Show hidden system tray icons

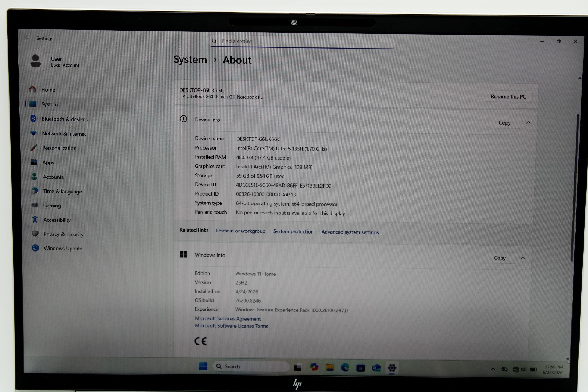pos(493,369)
